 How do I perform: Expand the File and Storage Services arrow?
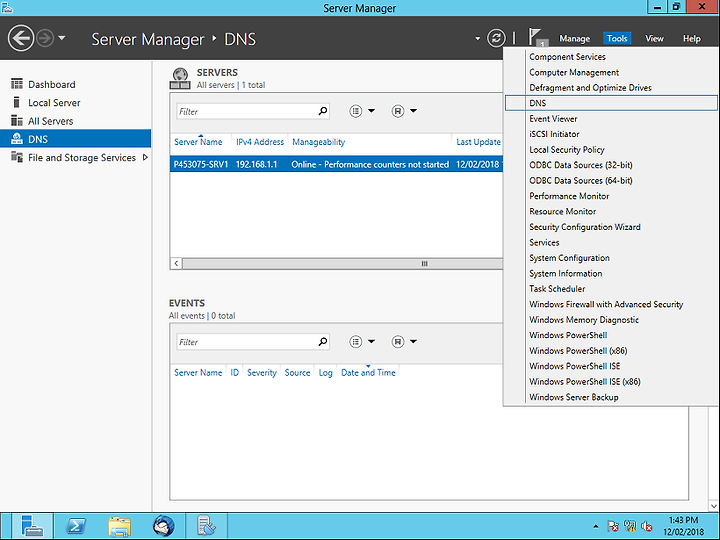145,158
